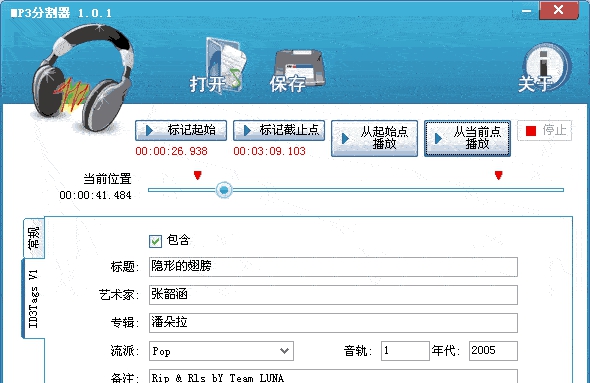Switch to the 常规 tab

tap(34, 238)
